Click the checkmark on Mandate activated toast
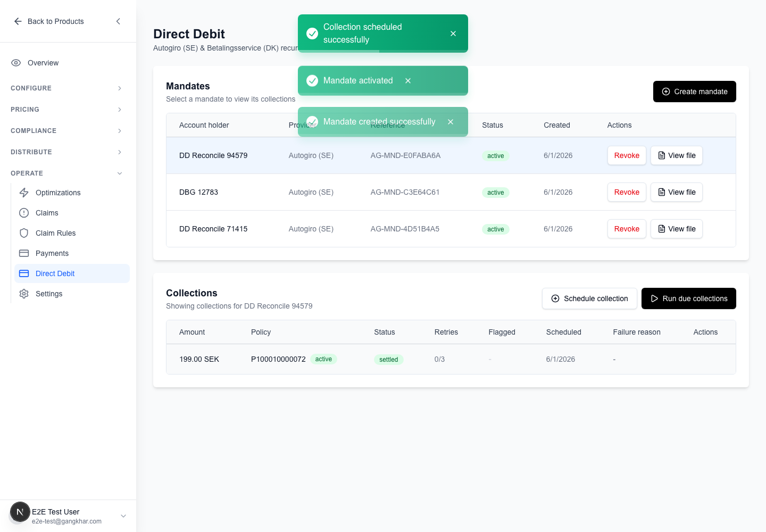This screenshot has height=532, width=766. [312, 81]
